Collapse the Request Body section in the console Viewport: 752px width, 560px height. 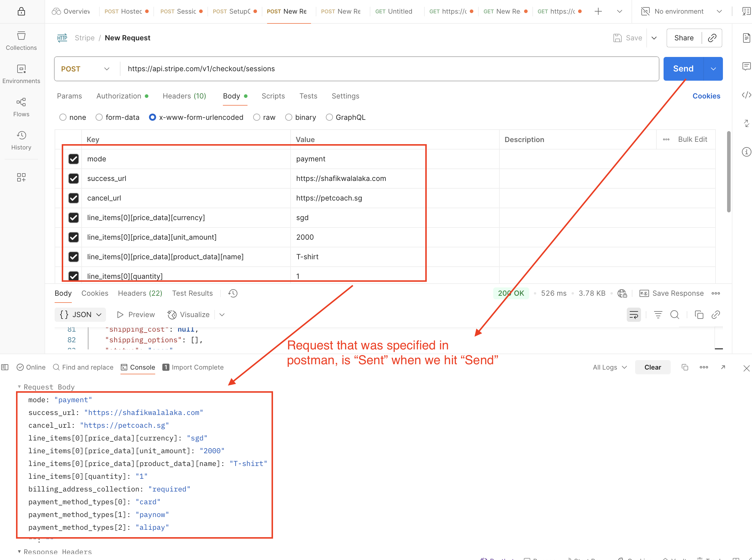[19, 387]
